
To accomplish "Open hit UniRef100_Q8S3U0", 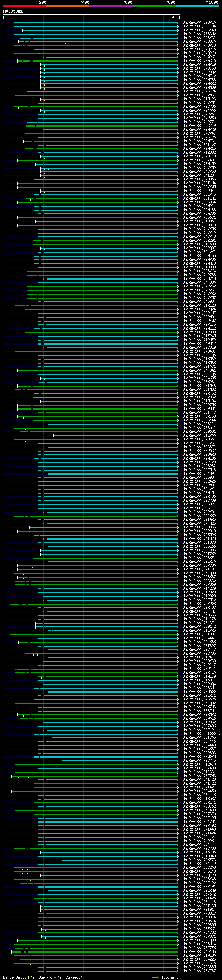I will [x=199, y=34].
